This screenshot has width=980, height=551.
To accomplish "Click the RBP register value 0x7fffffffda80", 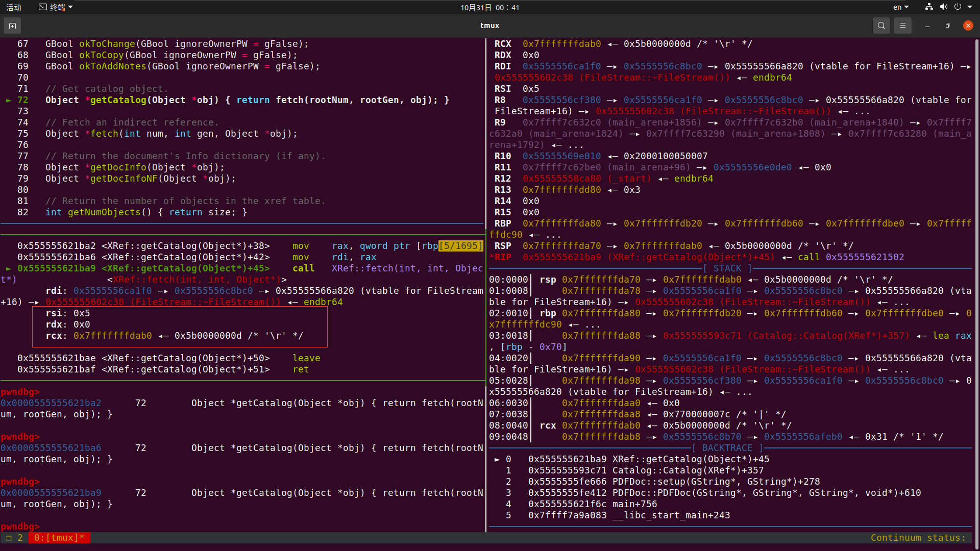I will click(x=561, y=223).
